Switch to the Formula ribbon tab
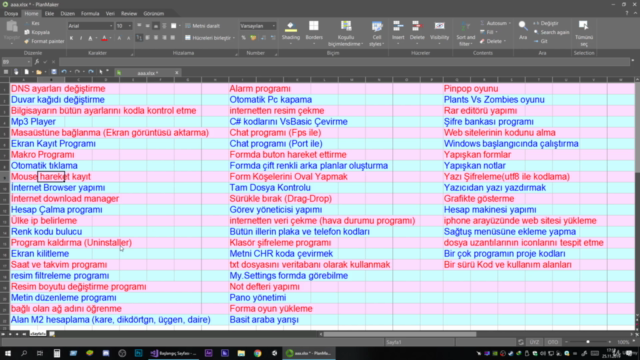Viewport: 640px width, 360px height. 90,13
